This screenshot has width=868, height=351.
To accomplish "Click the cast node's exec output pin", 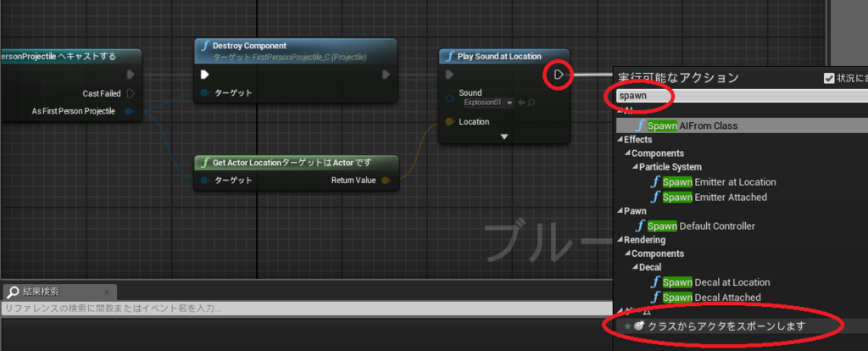I will click(131, 75).
